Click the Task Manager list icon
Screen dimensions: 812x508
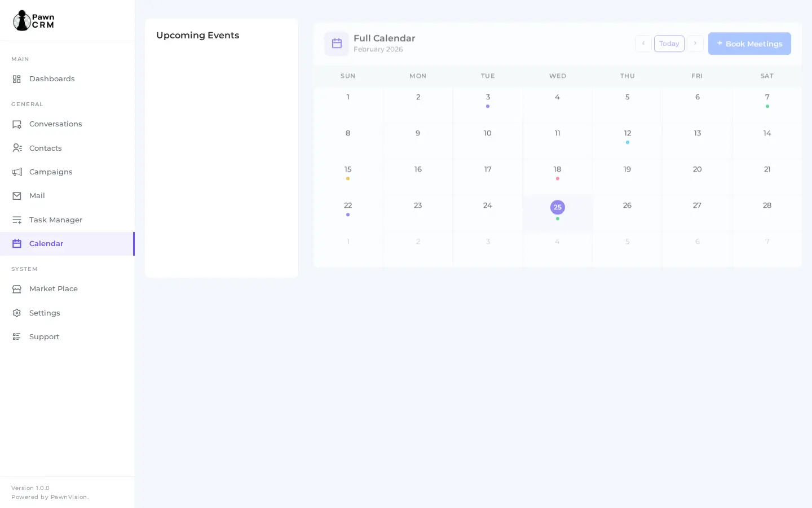[17, 220]
